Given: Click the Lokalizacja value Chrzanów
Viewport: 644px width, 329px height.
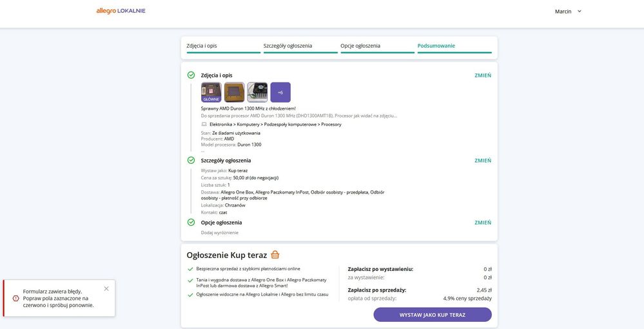Looking at the screenshot, I should pyautogui.click(x=235, y=205).
